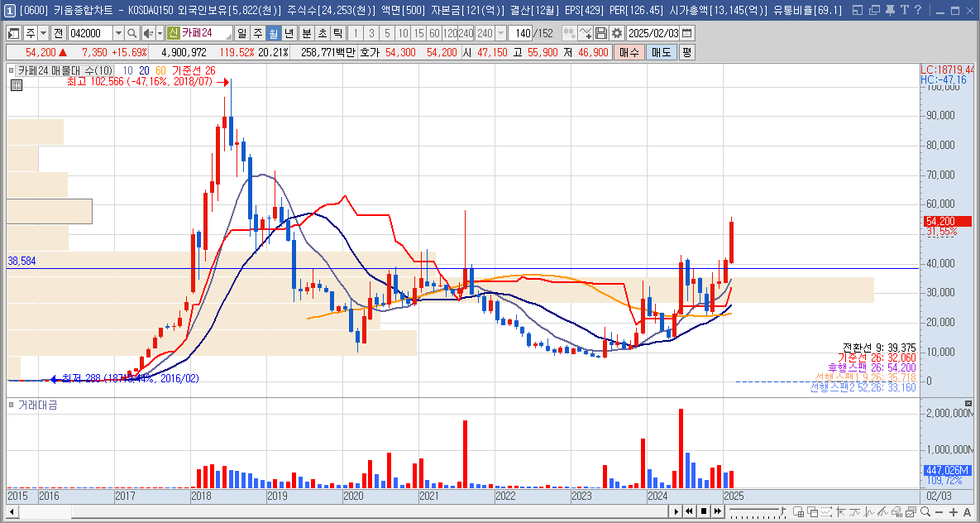
Task: Toggle minute chart period 분
Action: (306, 33)
